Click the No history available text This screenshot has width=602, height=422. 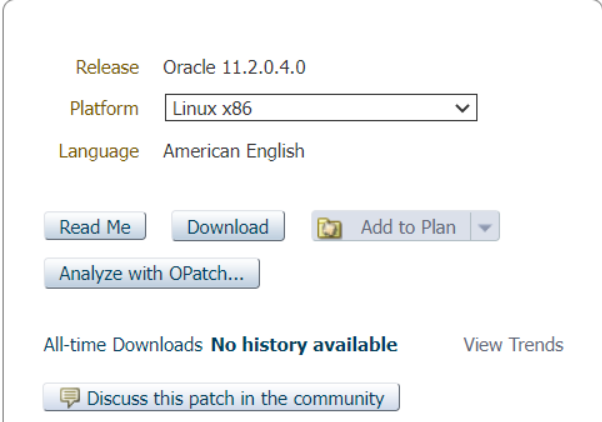point(304,345)
